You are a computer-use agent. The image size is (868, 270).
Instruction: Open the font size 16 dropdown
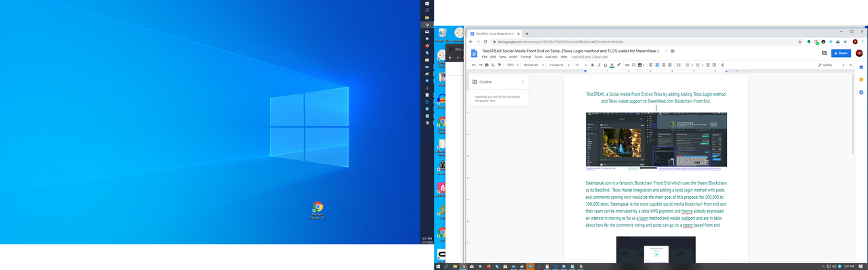pyautogui.click(x=580, y=64)
